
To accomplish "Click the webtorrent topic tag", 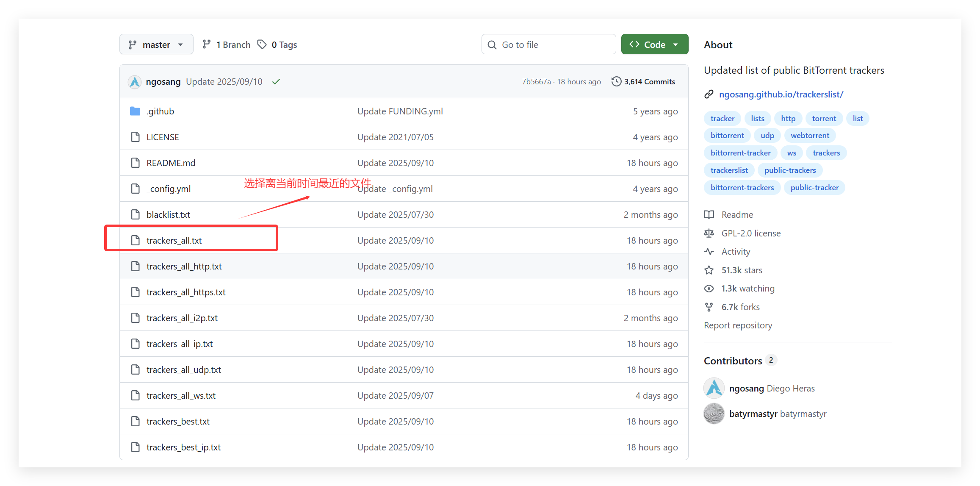I will point(810,136).
